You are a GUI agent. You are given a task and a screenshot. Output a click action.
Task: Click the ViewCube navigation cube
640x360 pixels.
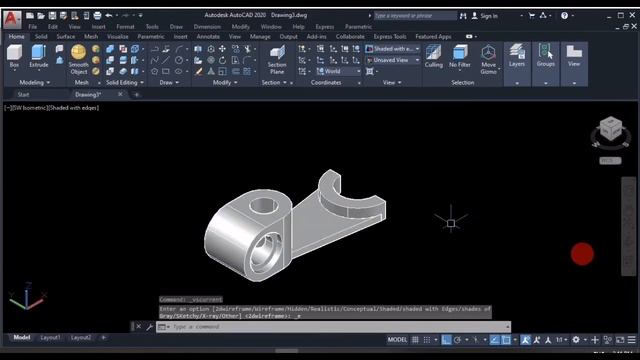point(611,128)
